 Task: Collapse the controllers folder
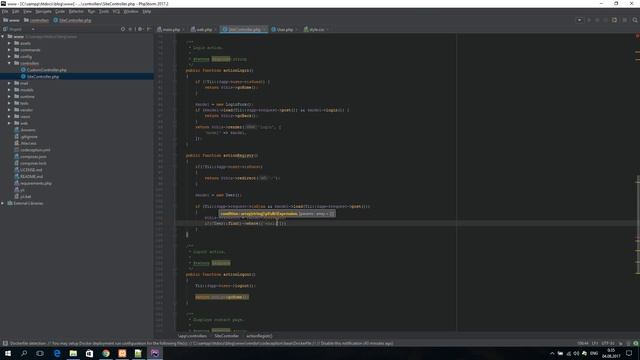pos(9,63)
